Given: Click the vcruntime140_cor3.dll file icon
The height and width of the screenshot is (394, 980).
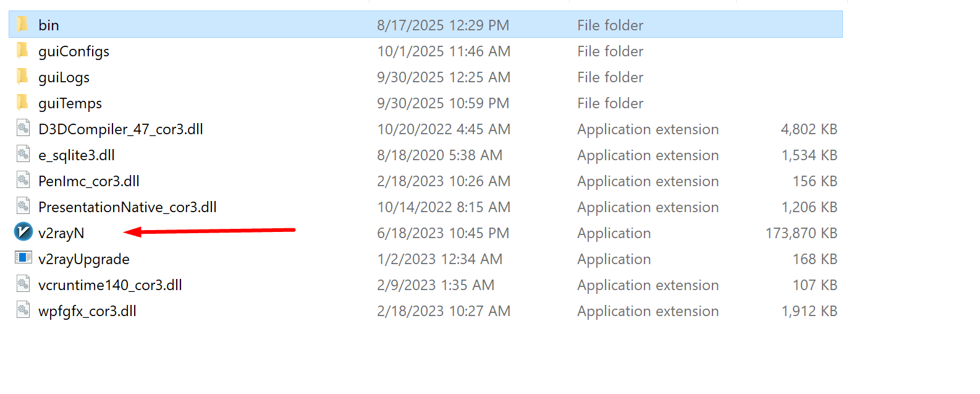Looking at the screenshot, I should click(x=23, y=284).
